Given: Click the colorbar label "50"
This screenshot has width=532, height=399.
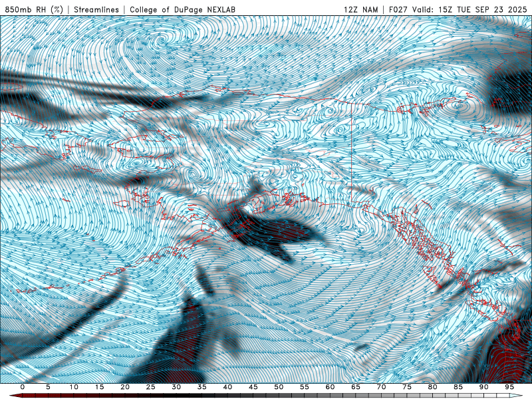Looking at the screenshot, I should click(x=279, y=387).
